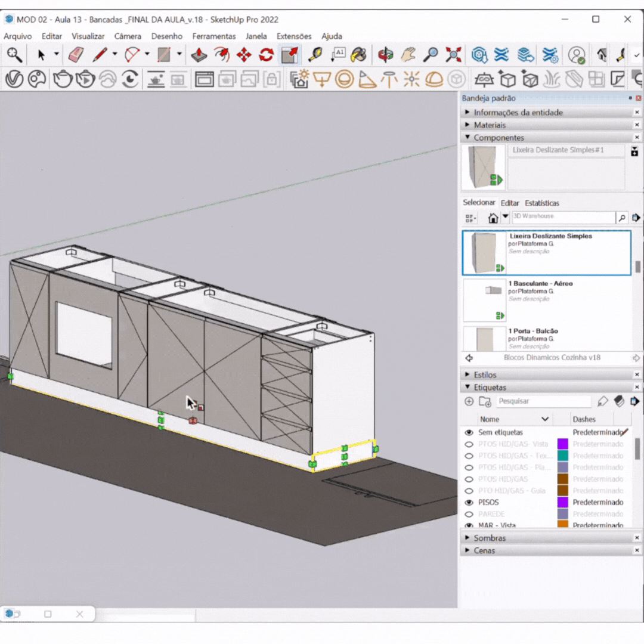Open the Extensões menu
The image size is (644, 644).
point(294,36)
